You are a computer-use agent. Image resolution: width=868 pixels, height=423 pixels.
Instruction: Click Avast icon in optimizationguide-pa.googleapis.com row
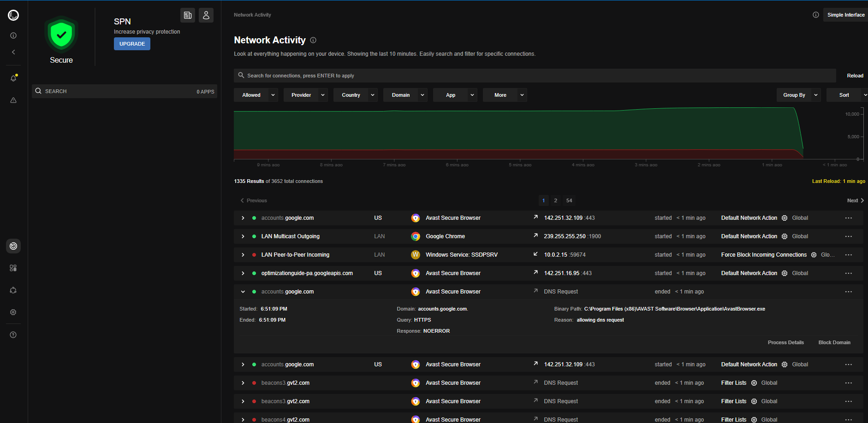click(x=416, y=273)
